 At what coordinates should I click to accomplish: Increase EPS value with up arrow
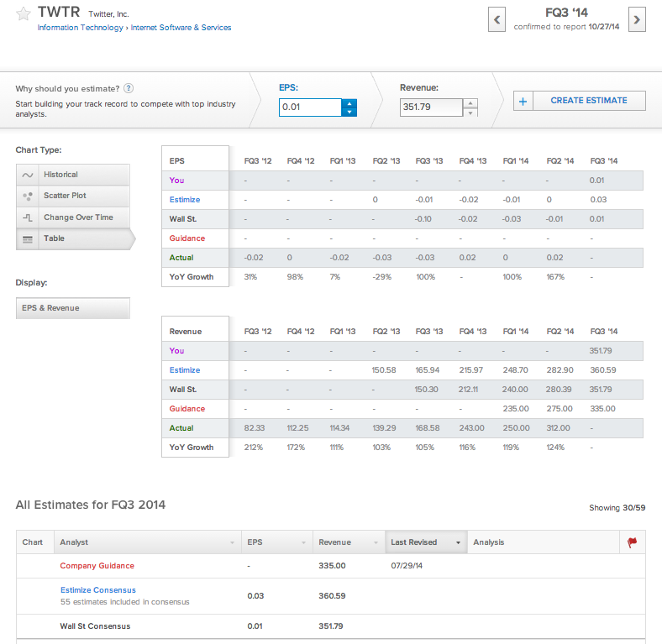click(349, 103)
